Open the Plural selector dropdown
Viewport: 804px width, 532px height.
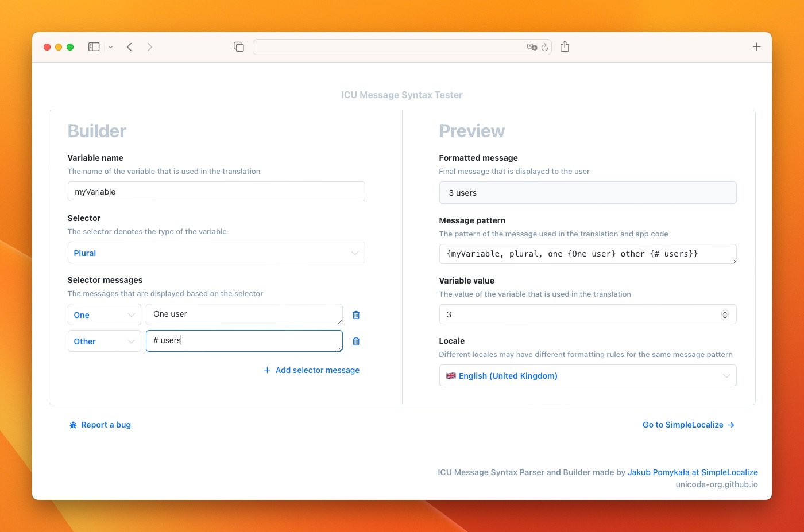(x=216, y=253)
